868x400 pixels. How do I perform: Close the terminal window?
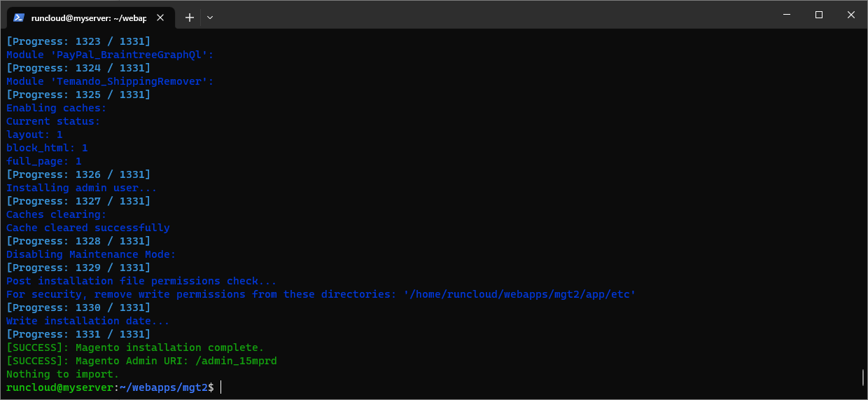(851, 14)
